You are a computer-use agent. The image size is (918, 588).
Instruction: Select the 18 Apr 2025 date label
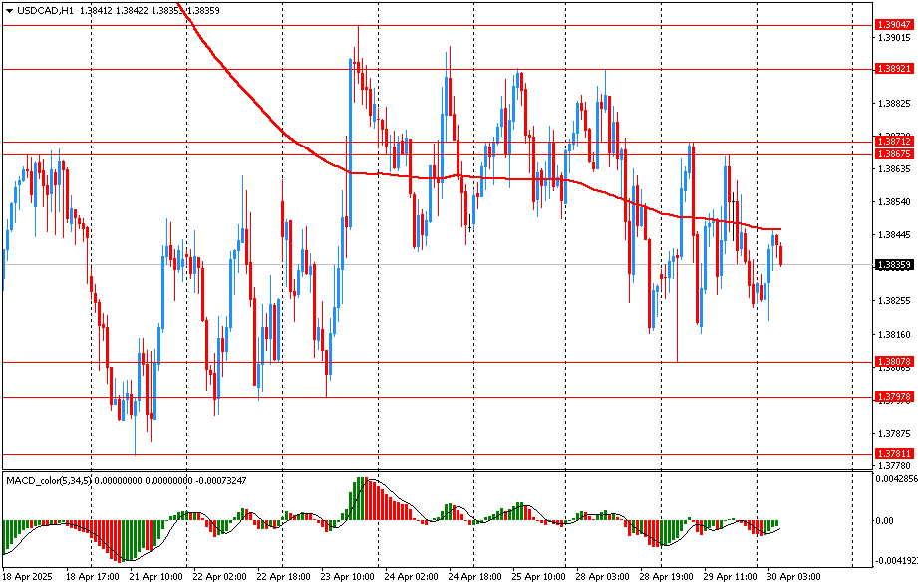pyautogui.click(x=28, y=576)
